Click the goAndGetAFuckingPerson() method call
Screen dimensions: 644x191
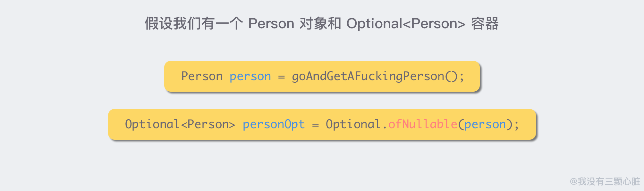(x=375, y=76)
